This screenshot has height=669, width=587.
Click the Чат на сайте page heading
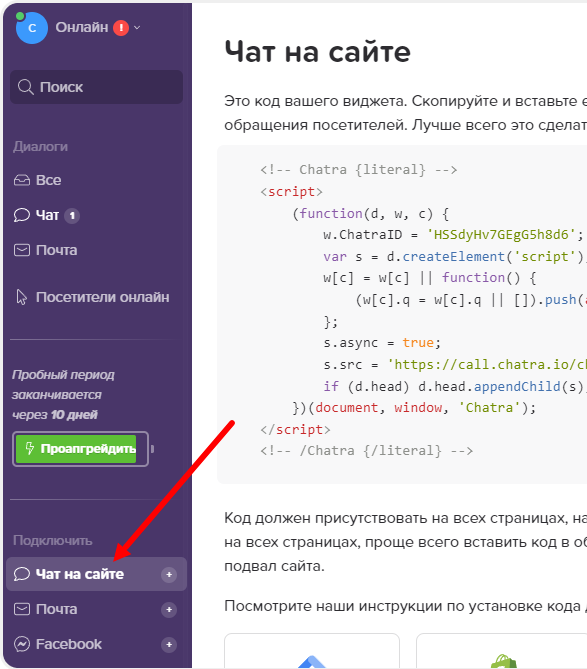317,52
